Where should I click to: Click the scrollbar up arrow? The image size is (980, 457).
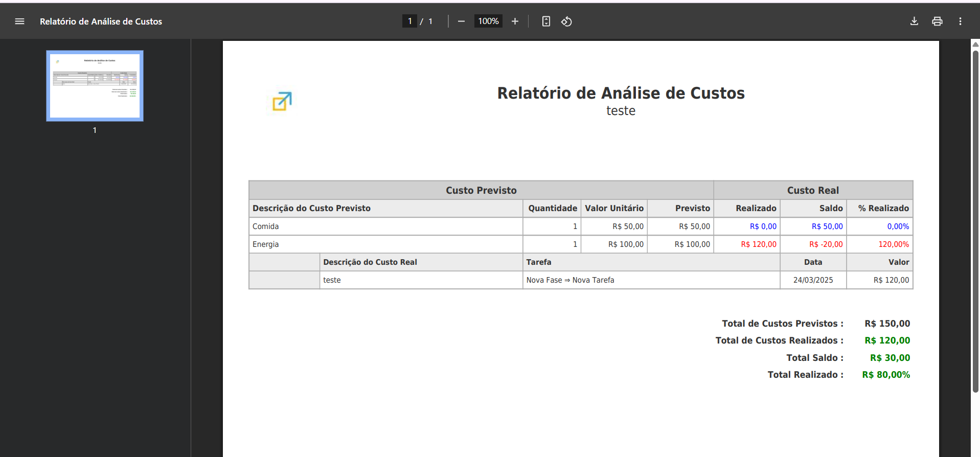tap(975, 44)
